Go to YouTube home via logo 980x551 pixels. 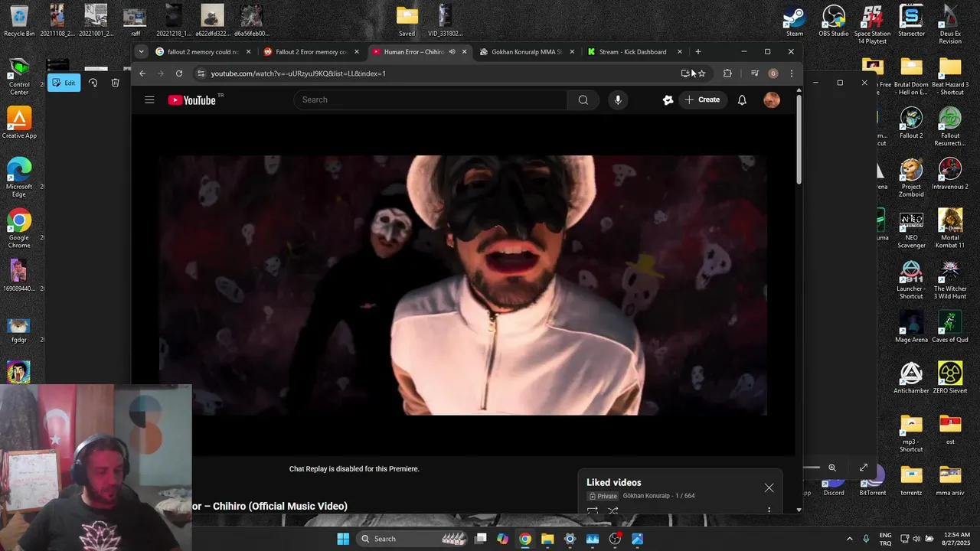[x=192, y=99]
